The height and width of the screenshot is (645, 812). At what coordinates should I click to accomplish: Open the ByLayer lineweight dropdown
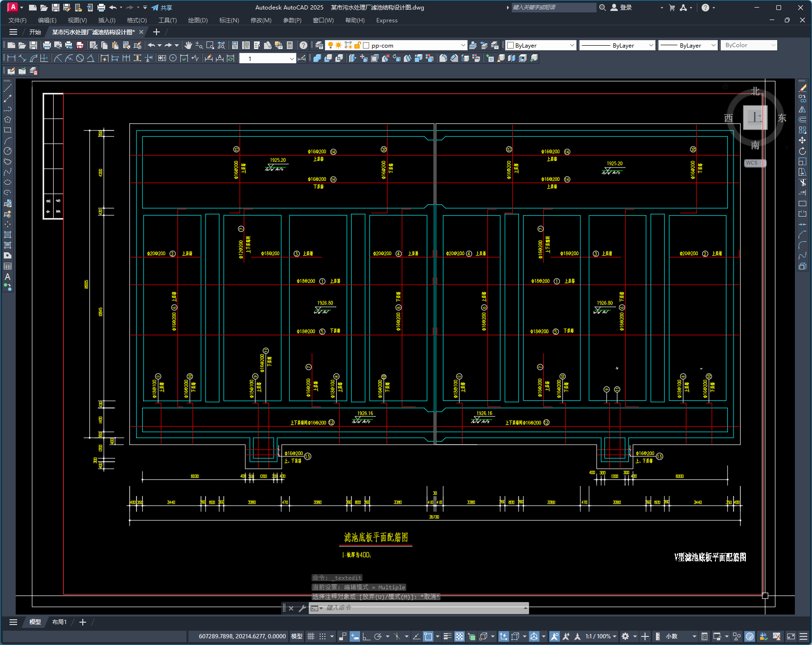click(x=713, y=45)
